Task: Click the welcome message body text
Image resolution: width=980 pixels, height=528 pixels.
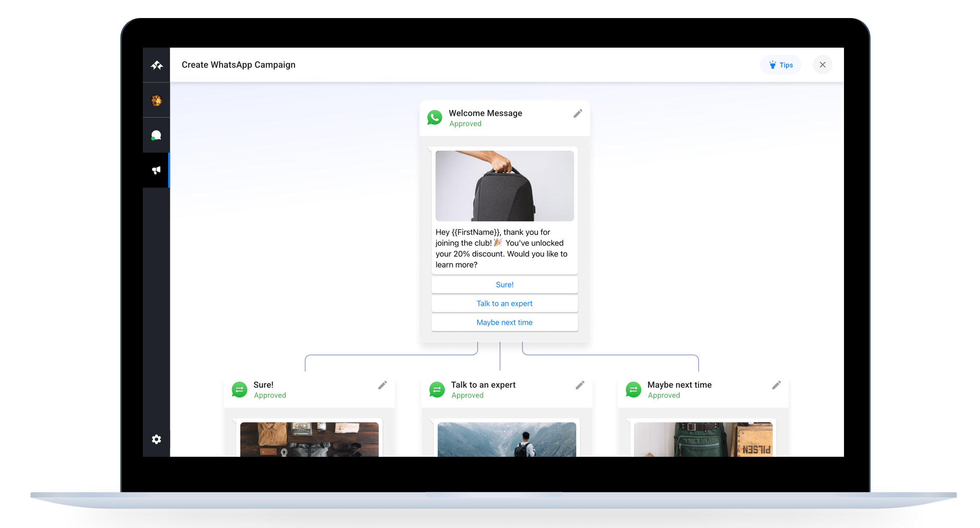Action: 501,249
